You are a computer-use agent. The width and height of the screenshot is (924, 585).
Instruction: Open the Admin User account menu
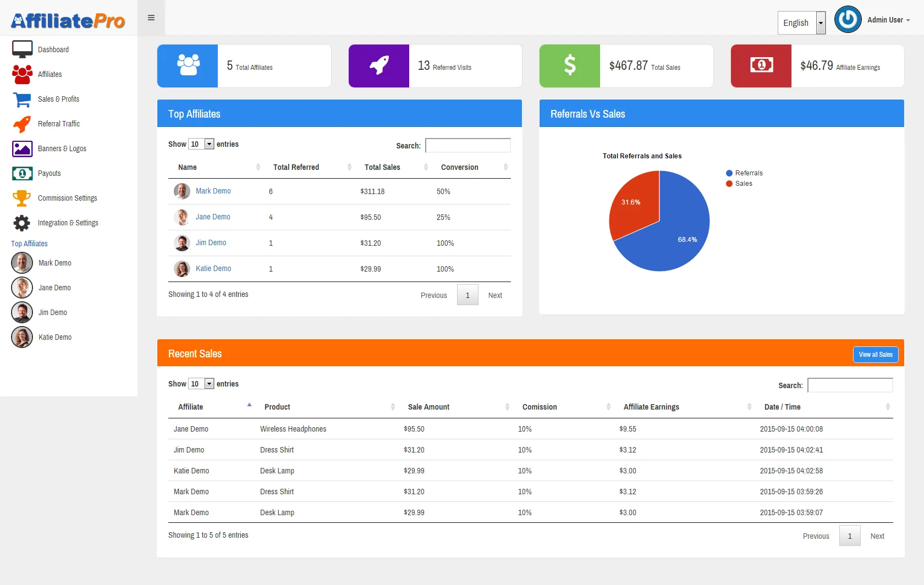(x=888, y=19)
